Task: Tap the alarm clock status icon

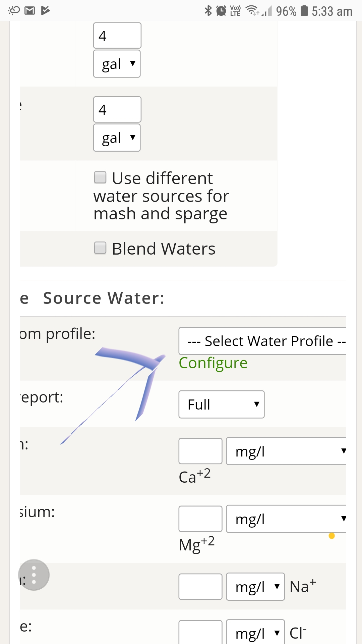Action: (221, 11)
